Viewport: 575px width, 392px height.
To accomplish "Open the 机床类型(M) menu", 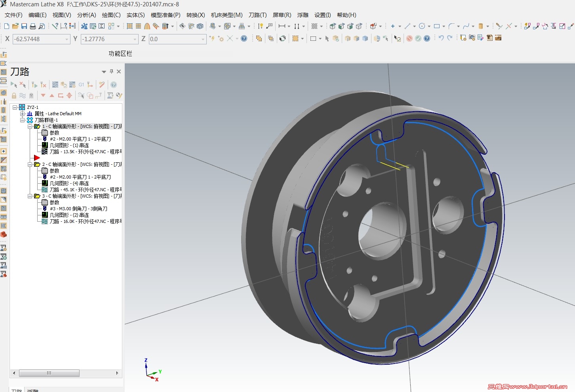I will (227, 15).
